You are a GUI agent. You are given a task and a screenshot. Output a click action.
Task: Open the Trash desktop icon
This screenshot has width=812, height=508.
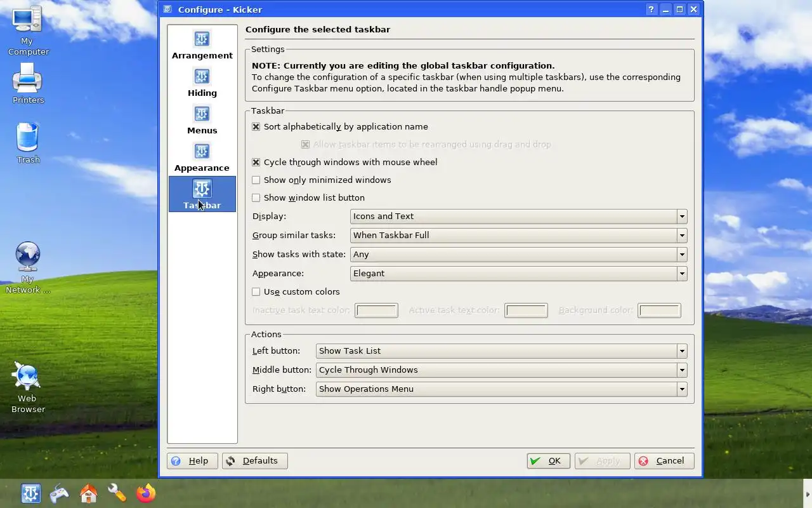click(x=28, y=143)
